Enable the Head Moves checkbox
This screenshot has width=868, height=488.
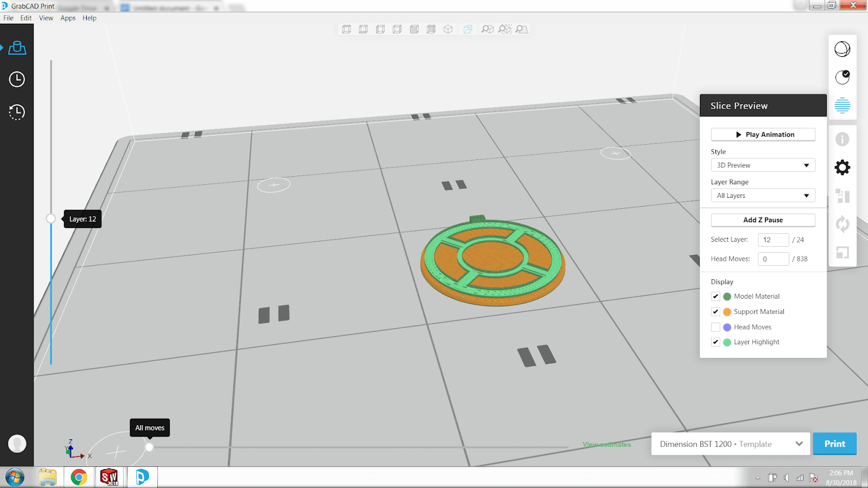pyautogui.click(x=716, y=327)
